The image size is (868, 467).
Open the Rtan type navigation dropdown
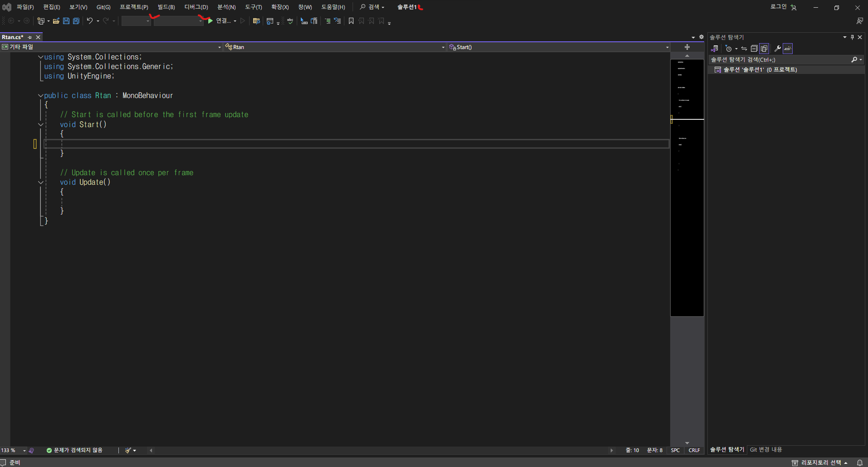(335, 47)
